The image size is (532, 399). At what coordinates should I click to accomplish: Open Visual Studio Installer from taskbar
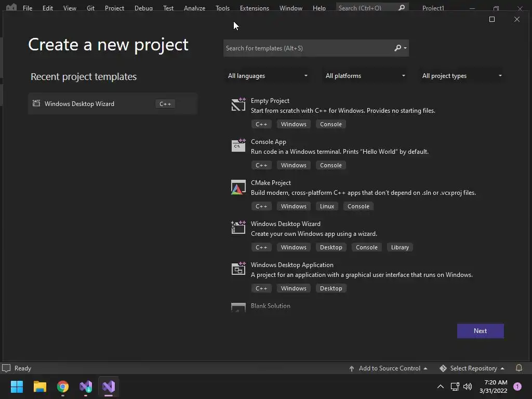coord(86,387)
